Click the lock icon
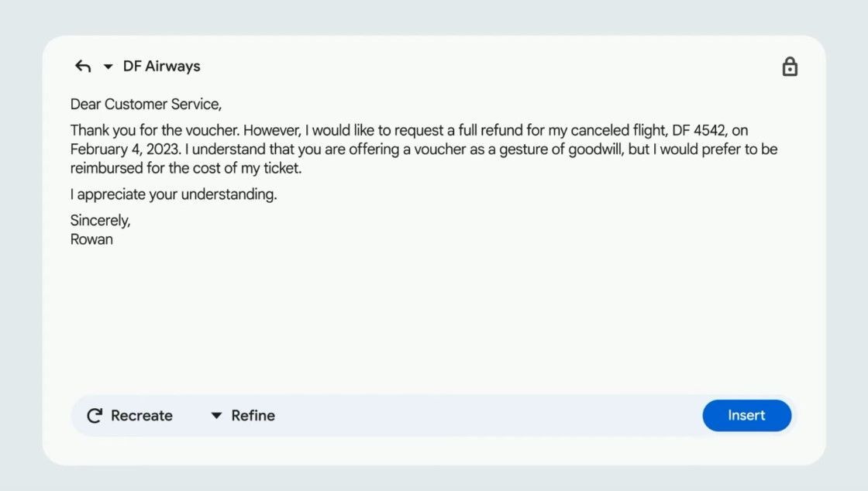This screenshot has width=868, height=491. pyautogui.click(x=790, y=67)
